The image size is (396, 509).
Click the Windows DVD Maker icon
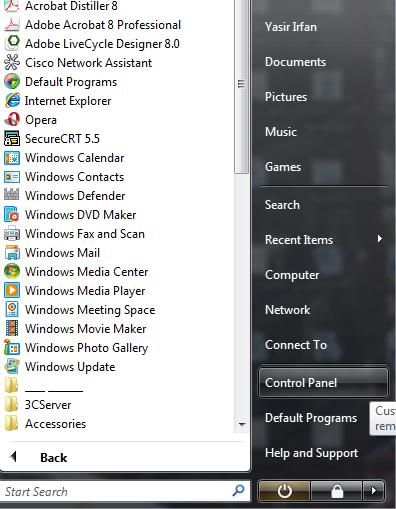click(12, 215)
